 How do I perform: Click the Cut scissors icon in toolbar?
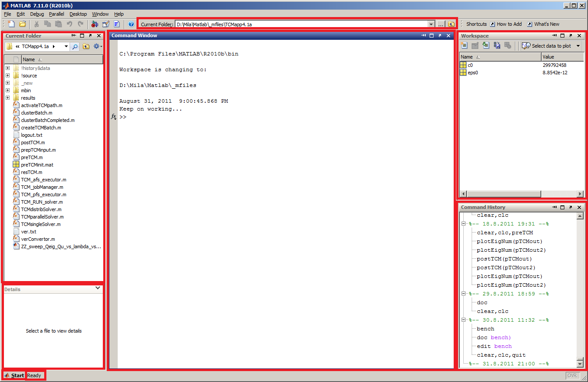point(37,24)
